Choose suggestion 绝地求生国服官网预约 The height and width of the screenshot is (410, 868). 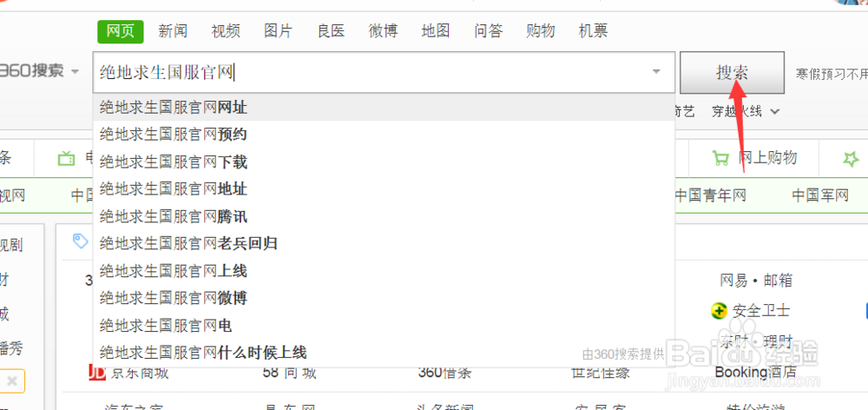coord(384,135)
